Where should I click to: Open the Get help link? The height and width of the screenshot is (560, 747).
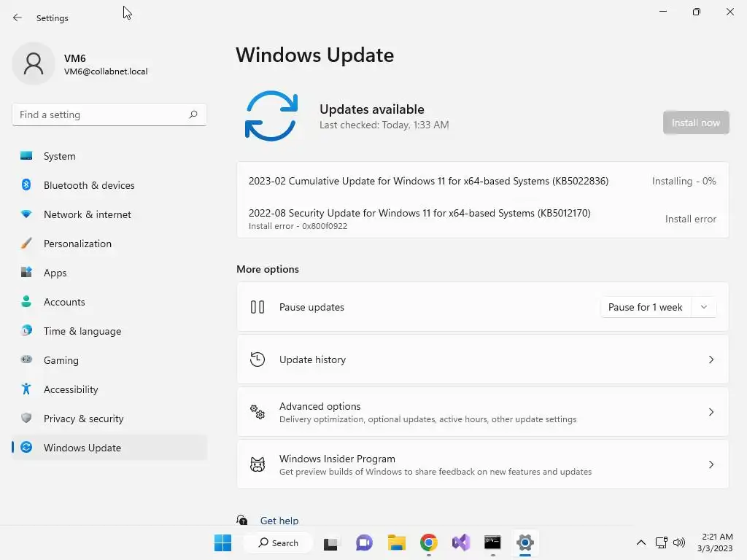279,521
